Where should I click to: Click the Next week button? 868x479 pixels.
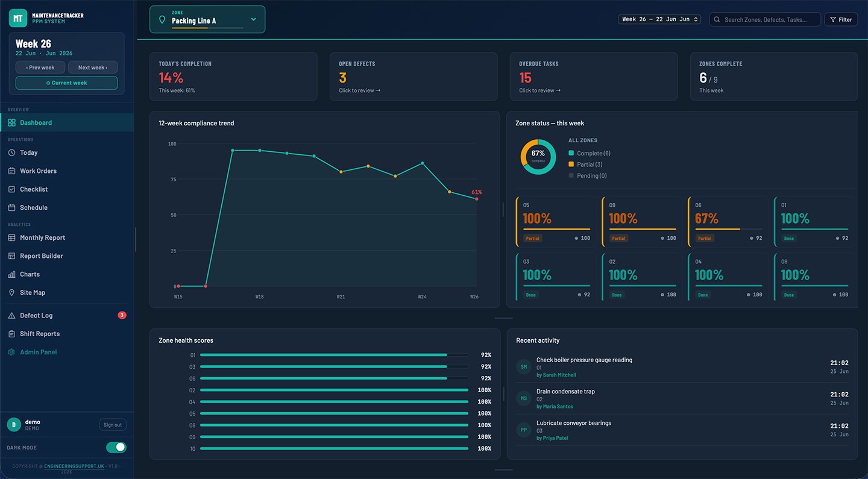pos(93,67)
